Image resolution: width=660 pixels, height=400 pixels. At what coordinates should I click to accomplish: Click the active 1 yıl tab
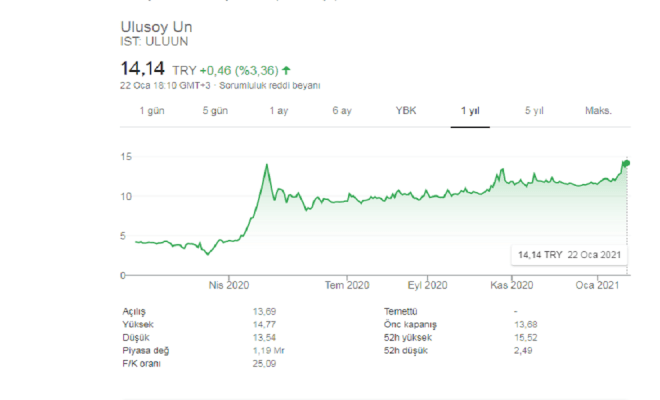click(470, 110)
